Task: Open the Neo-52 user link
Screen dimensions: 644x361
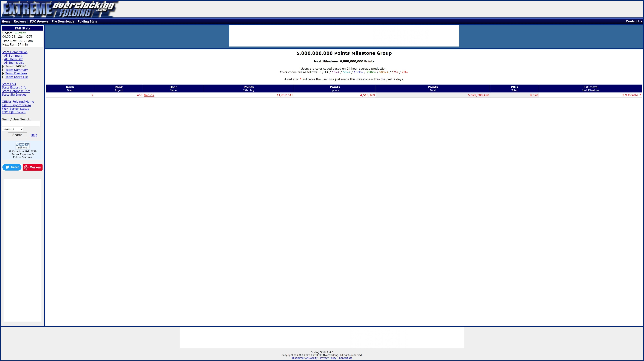Action: tap(149, 95)
